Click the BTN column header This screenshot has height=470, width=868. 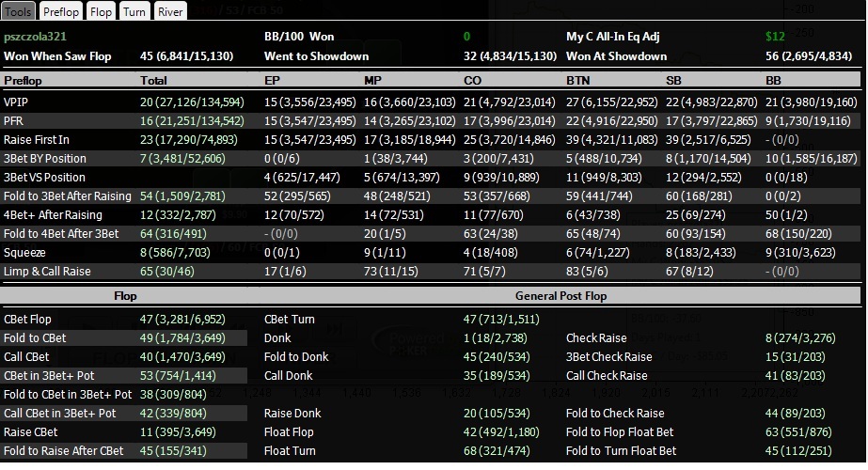point(578,80)
